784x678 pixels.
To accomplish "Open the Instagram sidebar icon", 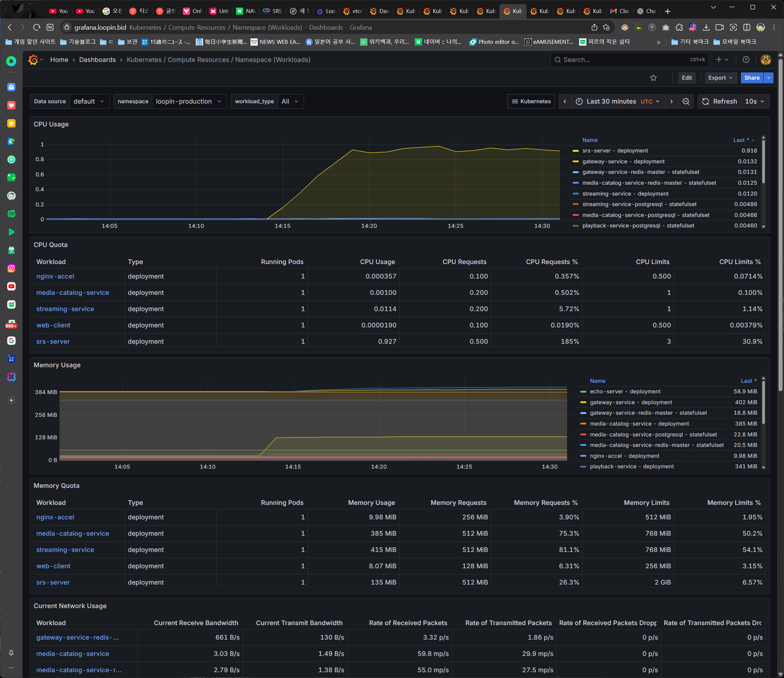I will tap(11, 268).
